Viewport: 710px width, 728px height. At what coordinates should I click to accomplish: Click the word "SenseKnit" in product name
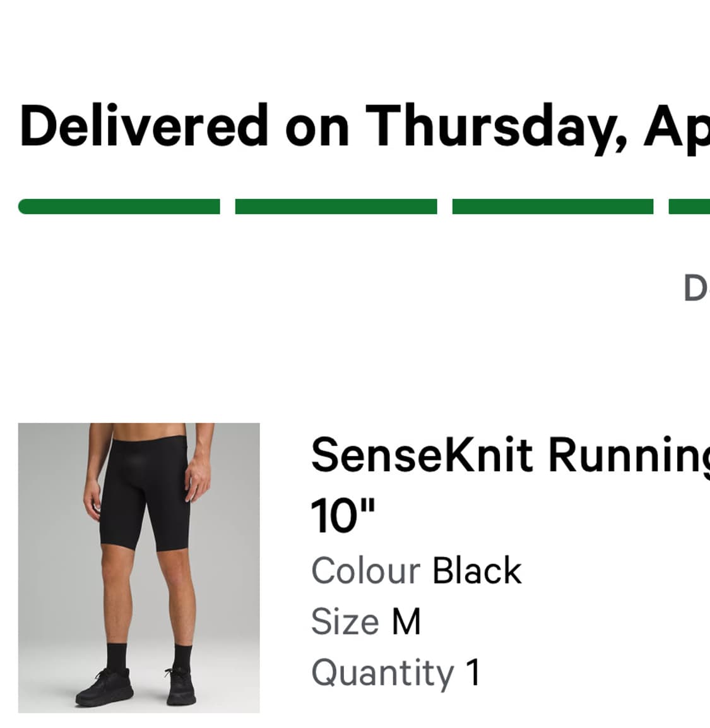pyautogui.click(x=422, y=455)
